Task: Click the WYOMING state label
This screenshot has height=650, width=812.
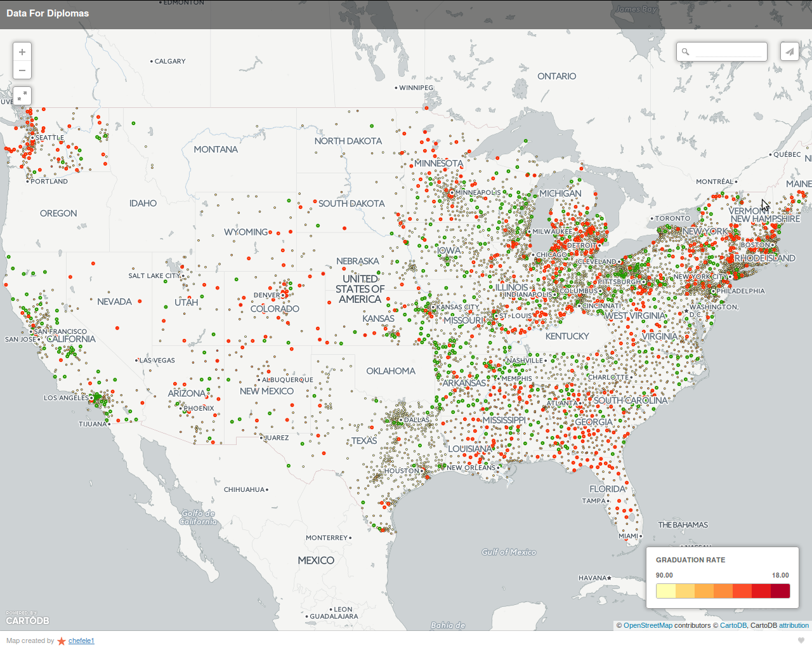Action: pyautogui.click(x=246, y=232)
